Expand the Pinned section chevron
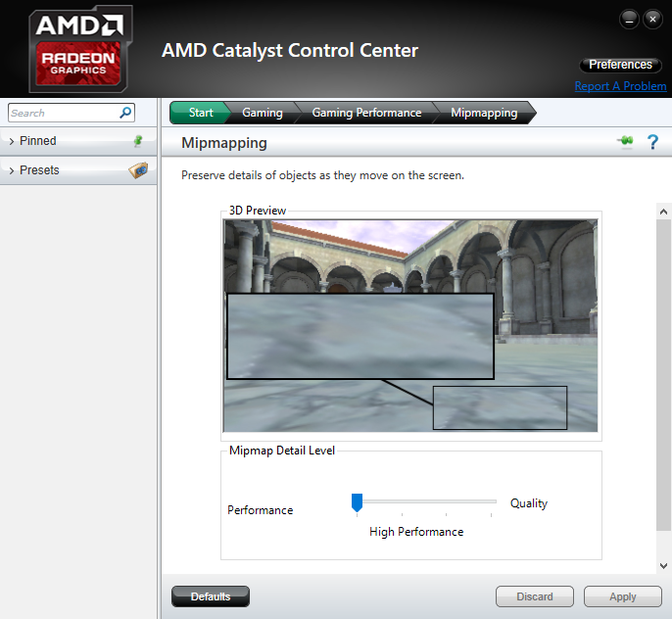Viewport: 672px width, 619px height. [12, 141]
